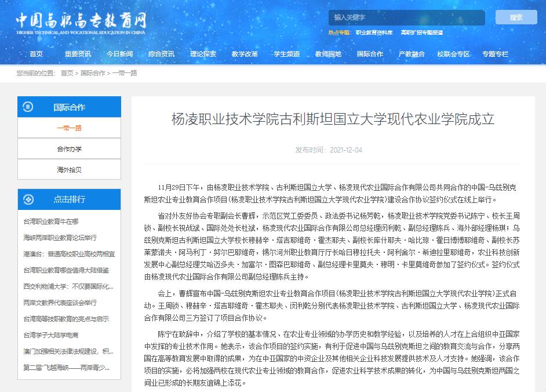Navigate to 专题专栏 in the menu
The image size is (546, 392).
[495, 54]
